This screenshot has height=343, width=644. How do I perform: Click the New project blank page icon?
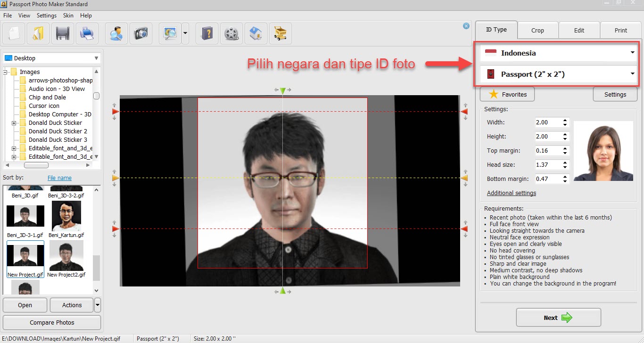point(14,33)
